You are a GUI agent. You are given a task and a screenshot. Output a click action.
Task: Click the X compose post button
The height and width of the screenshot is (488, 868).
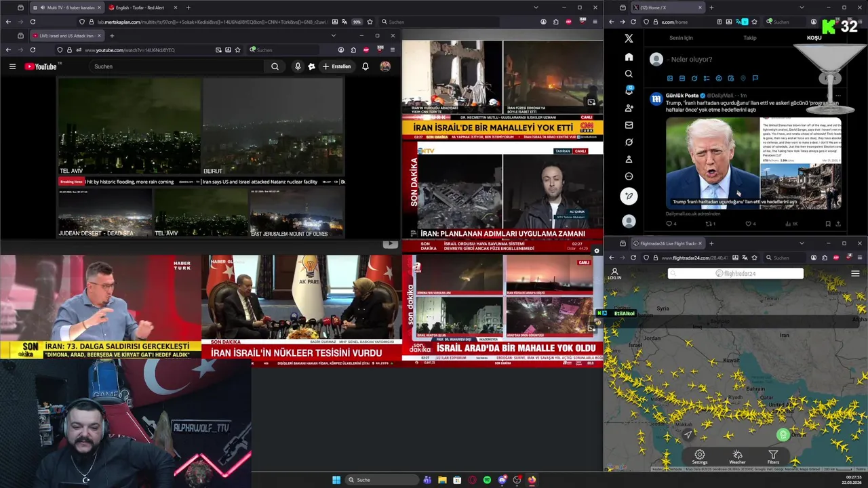(x=629, y=196)
